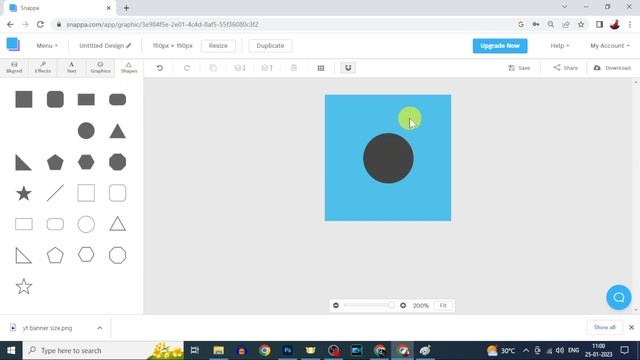Click the Windows Start button

[x=11, y=350]
